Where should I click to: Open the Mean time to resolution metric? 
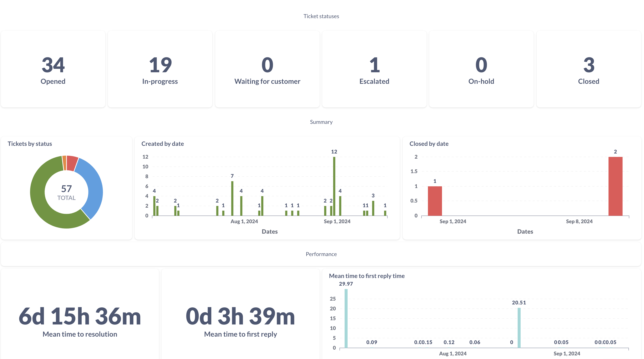pos(80,321)
